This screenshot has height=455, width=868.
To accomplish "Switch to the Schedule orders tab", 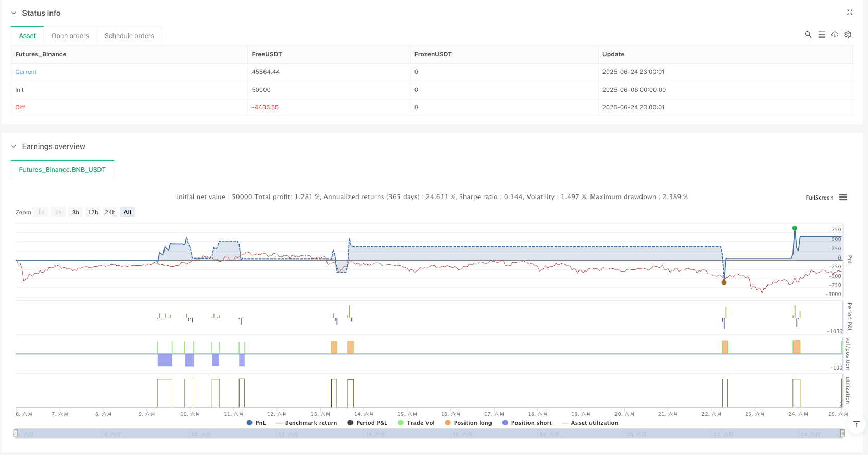I will 129,36.
